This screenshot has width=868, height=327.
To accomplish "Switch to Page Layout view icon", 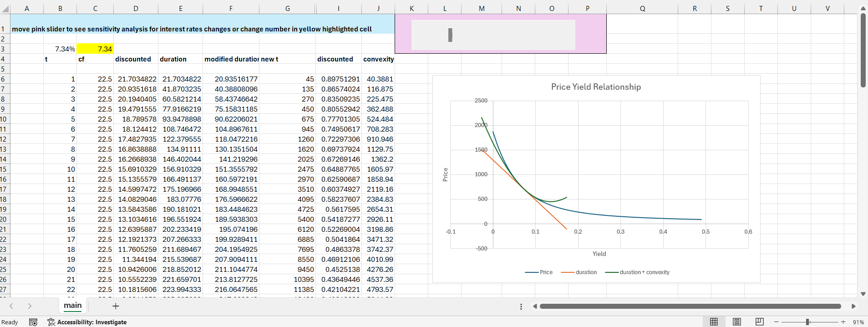I will coord(736,322).
